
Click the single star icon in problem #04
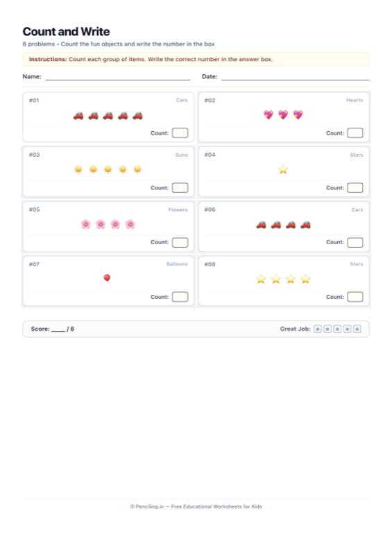click(283, 169)
